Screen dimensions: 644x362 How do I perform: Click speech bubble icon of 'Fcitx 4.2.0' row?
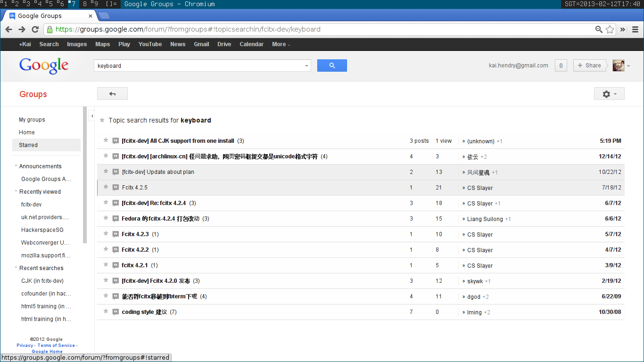116,281
